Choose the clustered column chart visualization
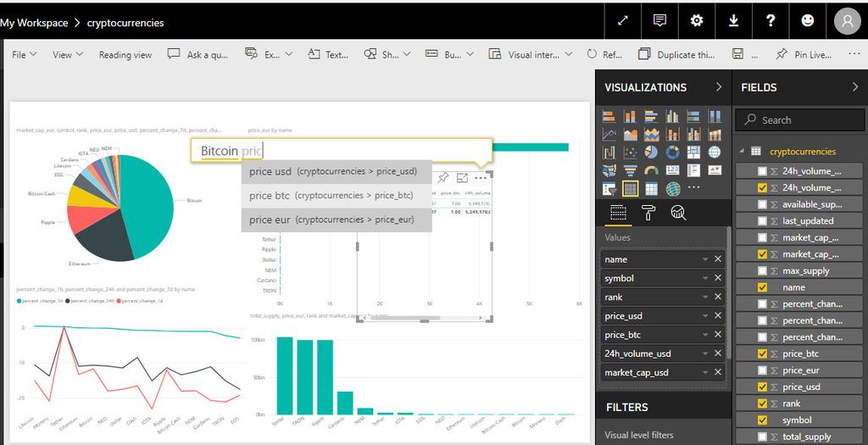 coord(672,116)
